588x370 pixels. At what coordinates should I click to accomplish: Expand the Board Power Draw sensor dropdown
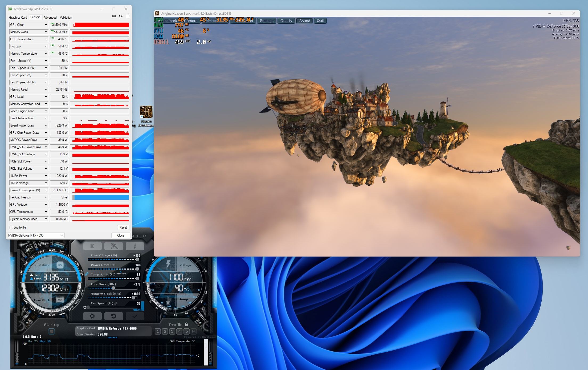(x=46, y=125)
